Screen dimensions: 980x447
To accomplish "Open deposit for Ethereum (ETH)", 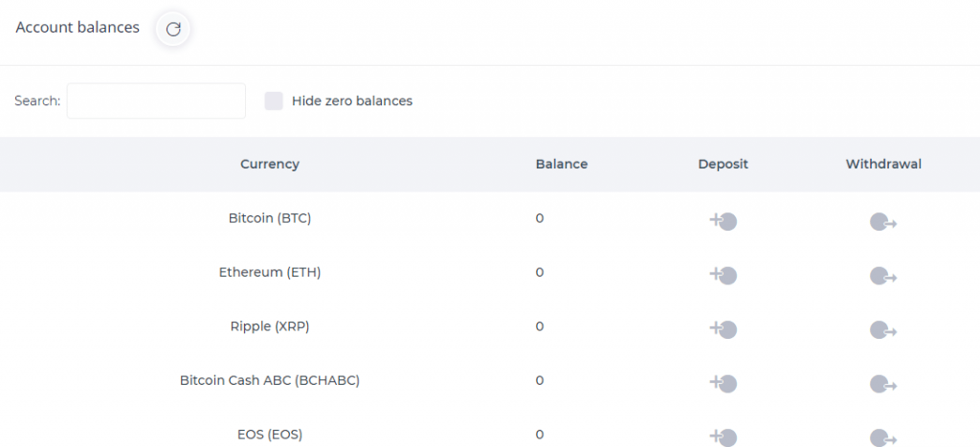I will [724, 275].
